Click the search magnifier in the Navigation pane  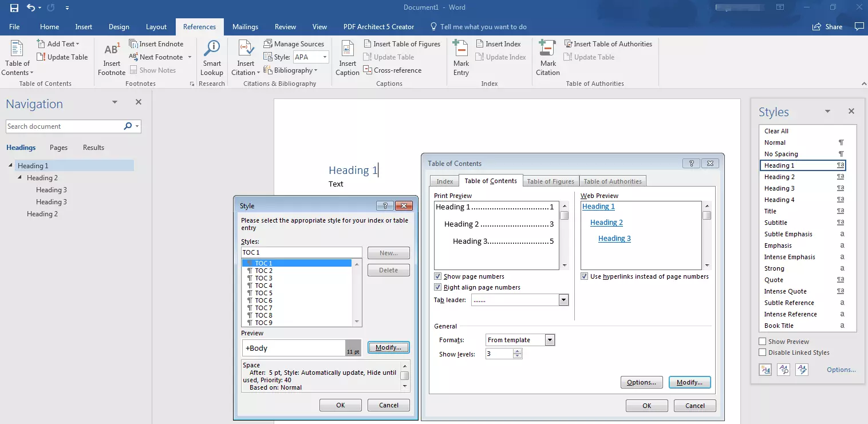point(128,126)
